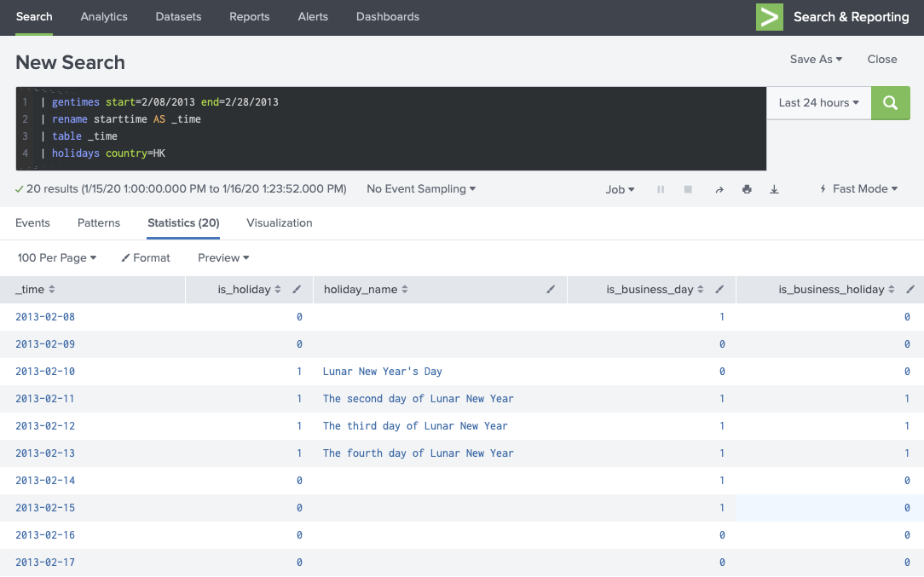Click date 2013-02-14
924x577 pixels.
(x=45, y=481)
